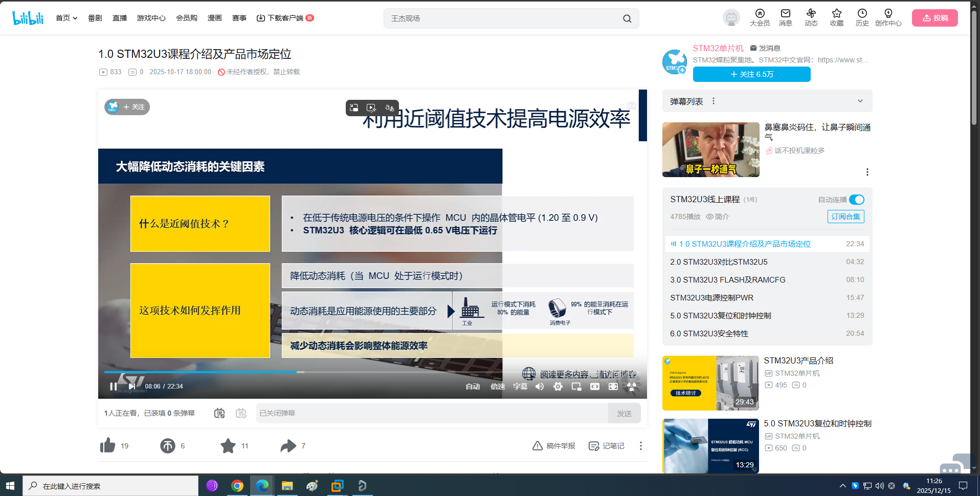Enter fullscreen mode in video player

[613, 386]
